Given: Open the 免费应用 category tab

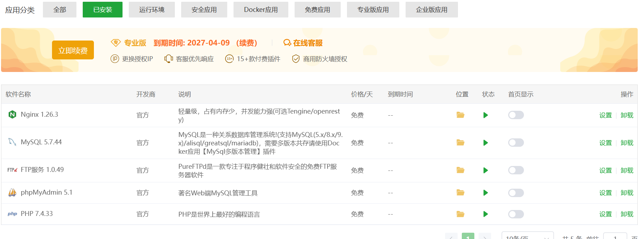Looking at the screenshot, I should click(x=318, y=9).
